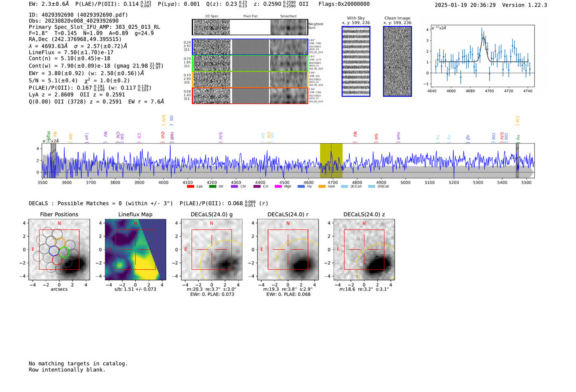The width and height of the screenshot is (576, 392).
Task: Click the blue-bordered fiber spectrum row
Action: click(x=250, y=47)
